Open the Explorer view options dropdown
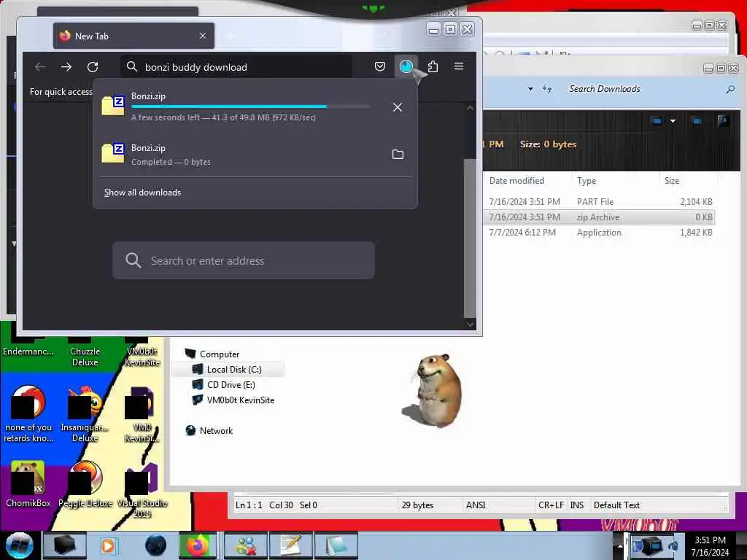 point(673,121)
